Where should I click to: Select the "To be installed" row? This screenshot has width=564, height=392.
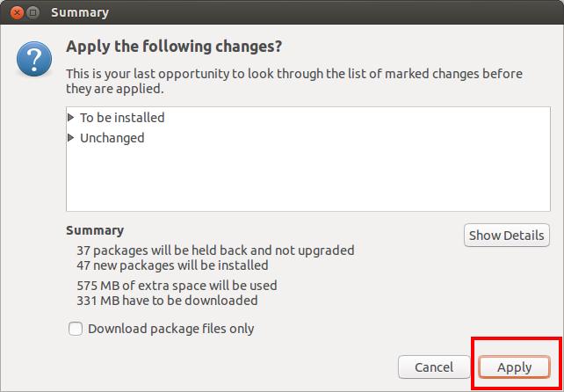122,117
